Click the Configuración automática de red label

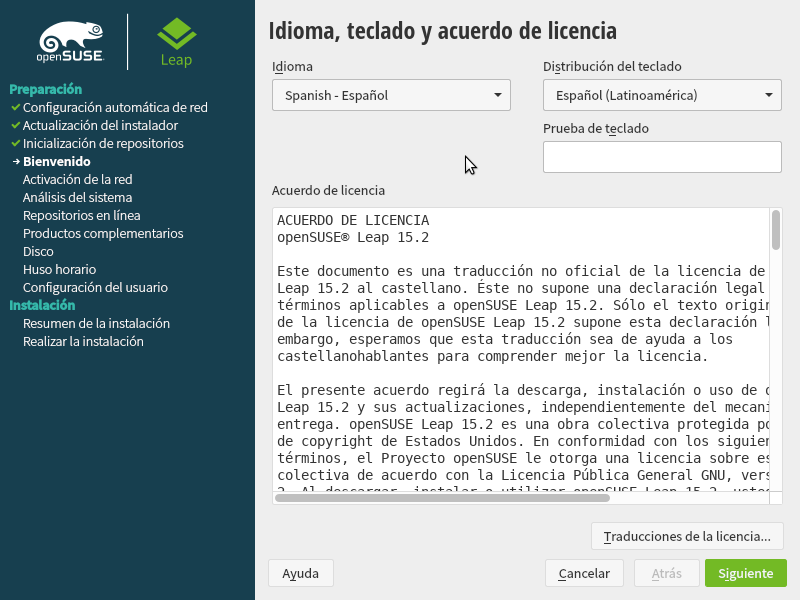click(x=115, y=108)
